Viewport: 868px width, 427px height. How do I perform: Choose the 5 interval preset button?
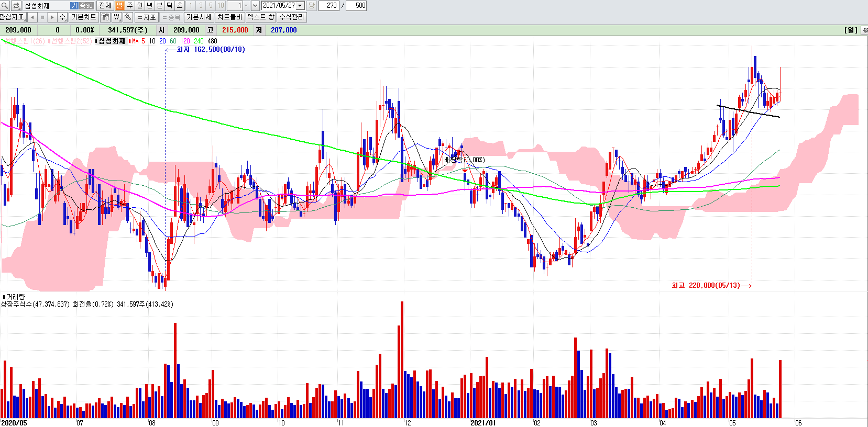(211, 6)
